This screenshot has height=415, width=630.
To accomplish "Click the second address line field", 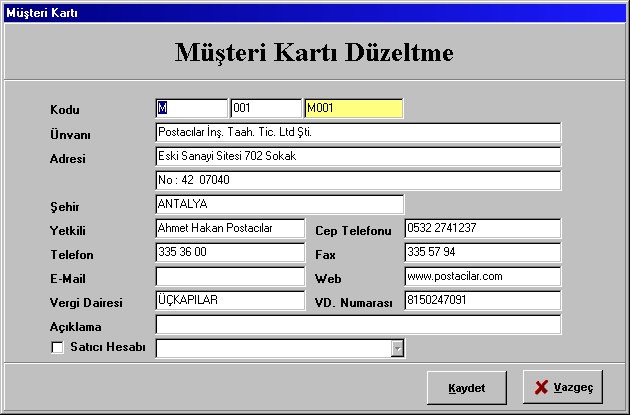I will [x=358, y=180].
